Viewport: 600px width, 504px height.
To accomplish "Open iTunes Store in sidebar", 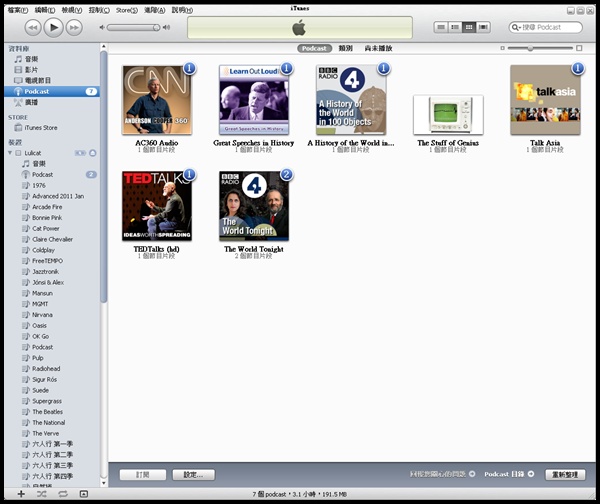I will tap(52, 128).
